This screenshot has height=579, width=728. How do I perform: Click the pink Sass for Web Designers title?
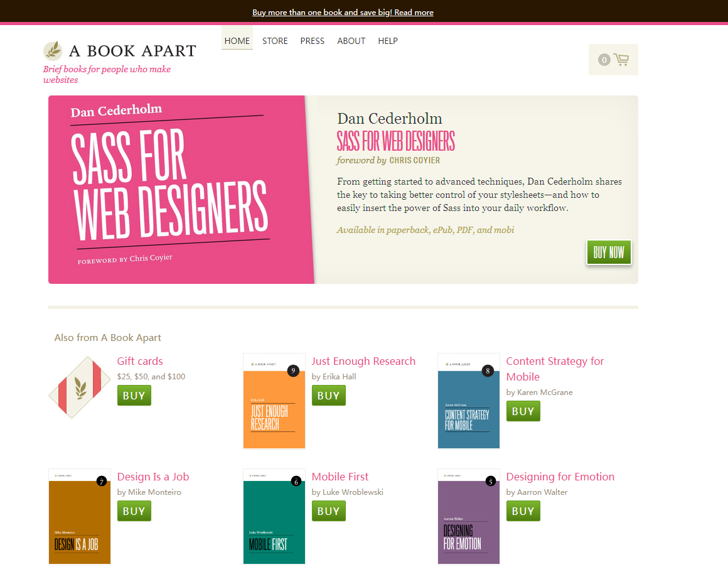point(395,141)
